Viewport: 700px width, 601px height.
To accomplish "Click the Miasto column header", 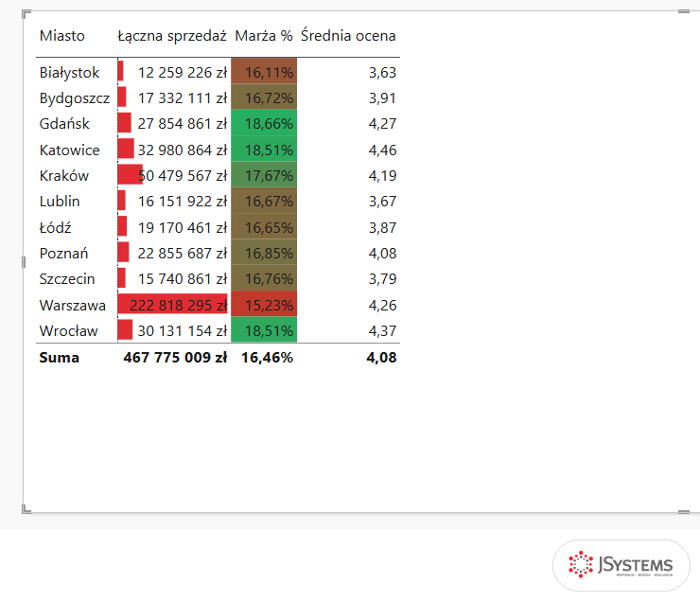I will pyautogui.click(x=61, y=35).
